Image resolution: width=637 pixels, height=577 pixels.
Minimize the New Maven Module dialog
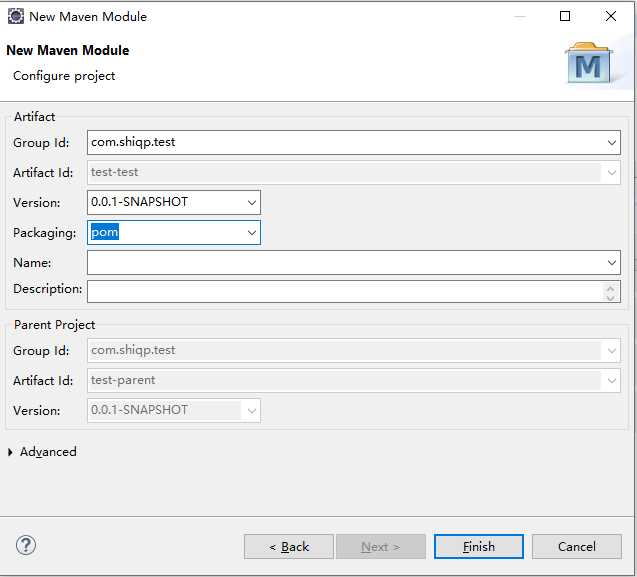519,16
